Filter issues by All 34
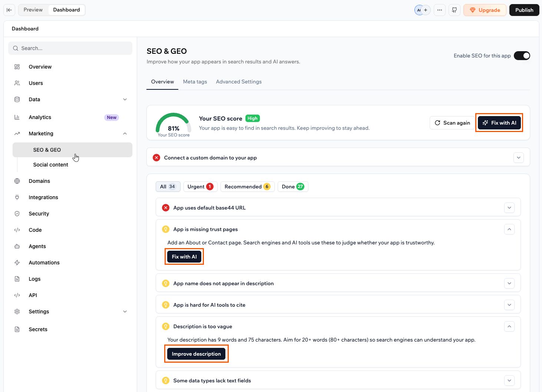 pos(168,187)
